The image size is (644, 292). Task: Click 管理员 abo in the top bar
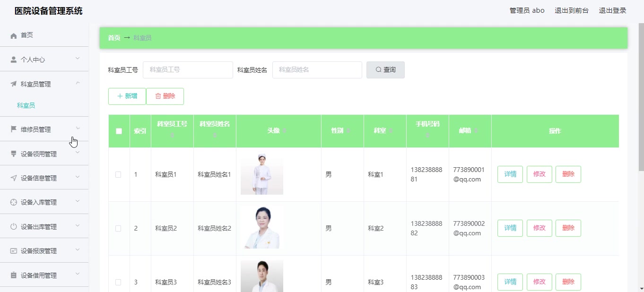tap(527, 10)
